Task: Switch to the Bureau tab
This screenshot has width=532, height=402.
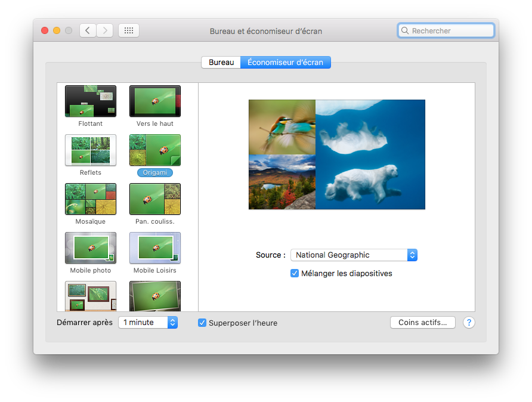Action: (221, 63)
